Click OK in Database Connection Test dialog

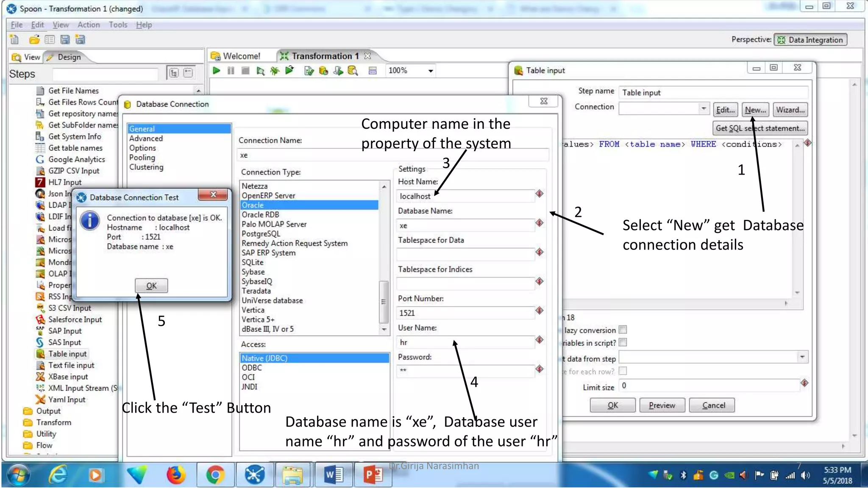click(x=151, y=286)
